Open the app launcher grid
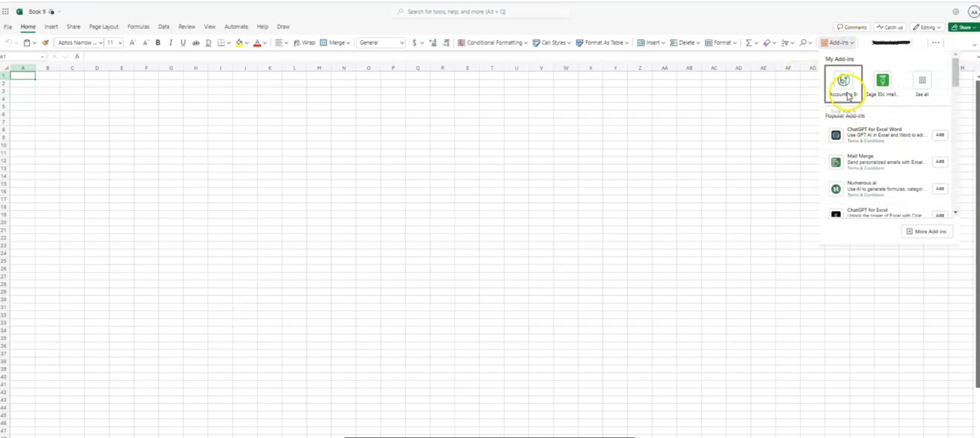This screenshot has height=438, width=980. point(6,12)
